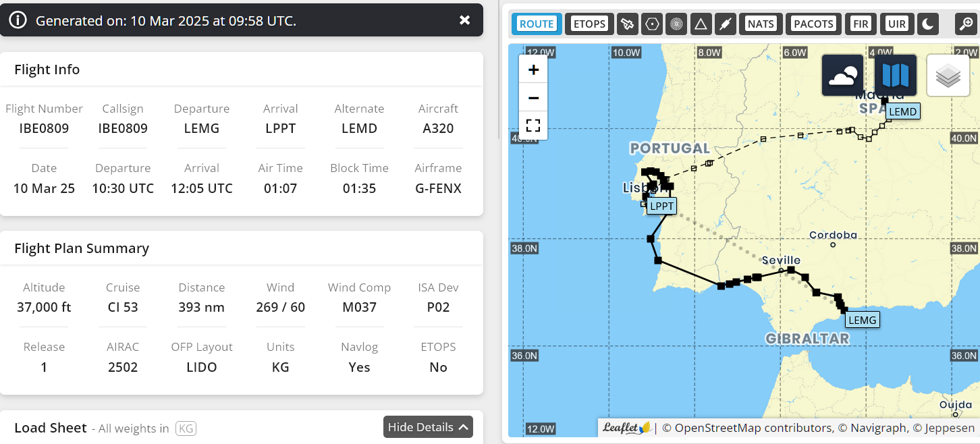Viewport: 980px width, 444px height.
Task: Click the magnifier zoom-to-route icon
Action: click(x=965, y=24)
